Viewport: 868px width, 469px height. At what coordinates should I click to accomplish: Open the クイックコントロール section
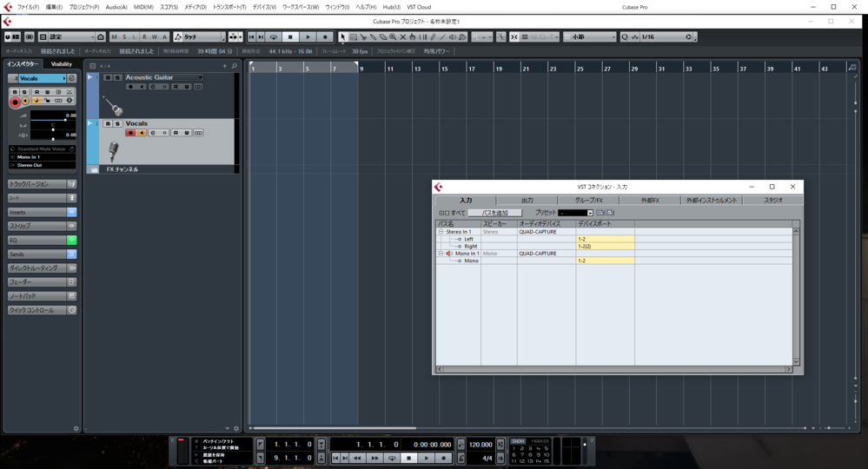[x=37, y=310]
